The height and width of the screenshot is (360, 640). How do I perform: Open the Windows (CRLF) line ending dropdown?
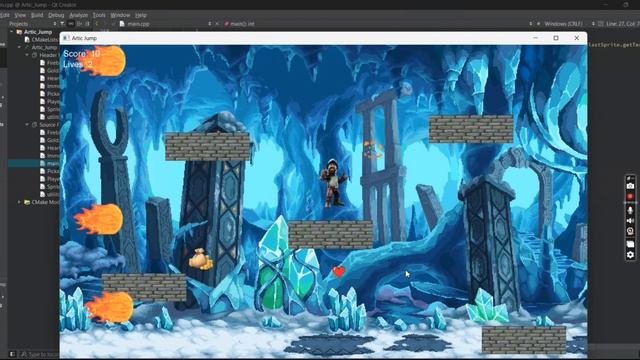563,24
